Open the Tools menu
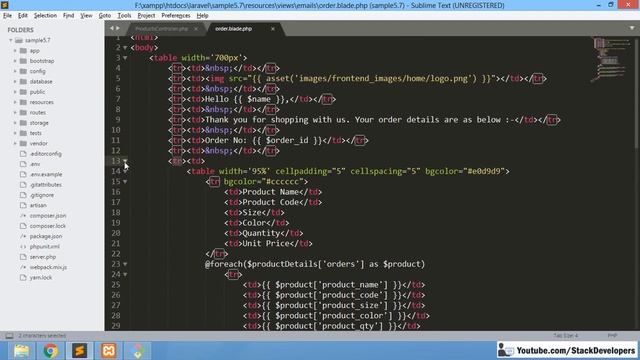Image resolution: width=640 pixels, height=360 pixels. (x=124, y=16)
